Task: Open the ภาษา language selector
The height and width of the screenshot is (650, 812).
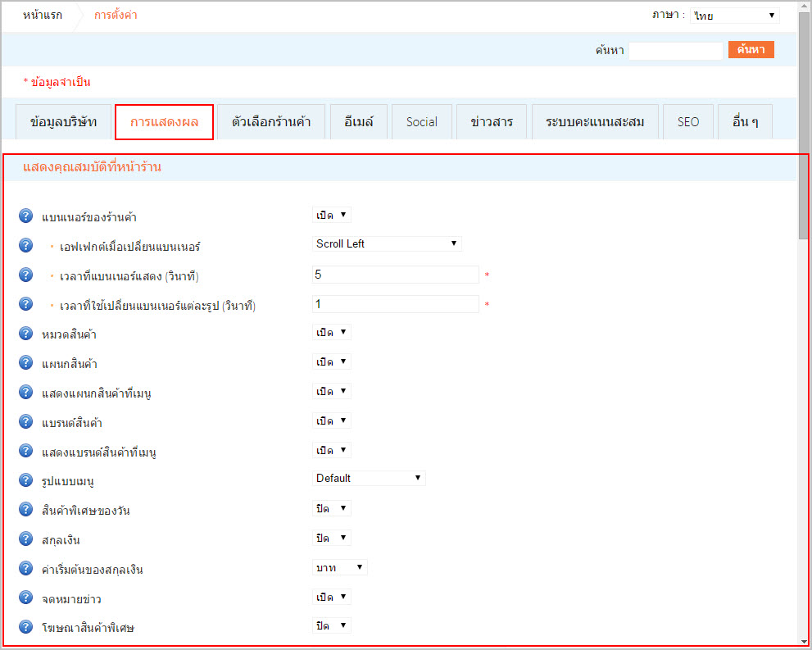Action: [734, 16]
